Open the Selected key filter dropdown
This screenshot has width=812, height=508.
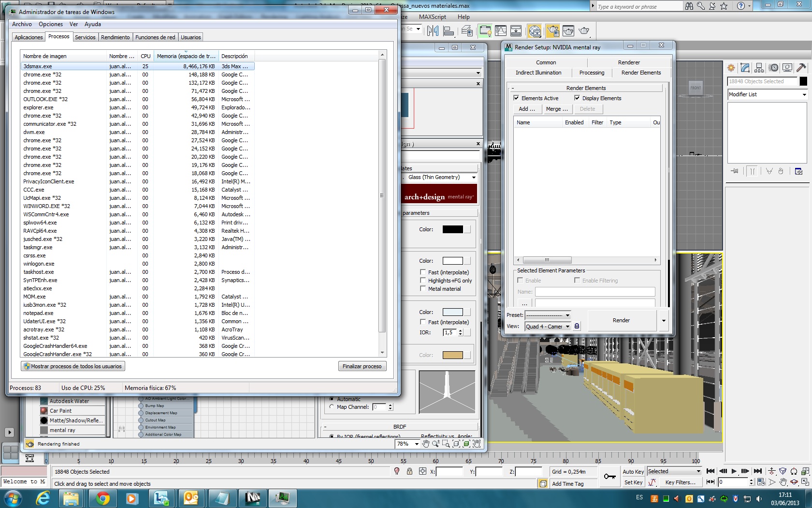coord(674,471)
